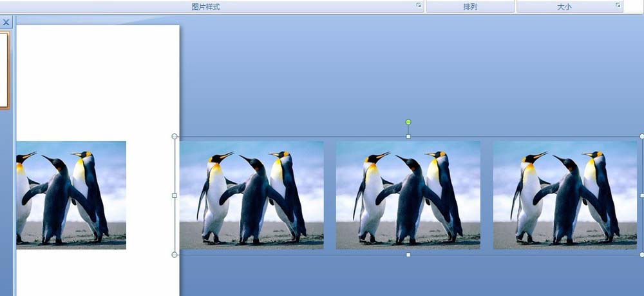Click the top-right round corner handle
The width and height of the screenshot is (644, 296).
642,137
